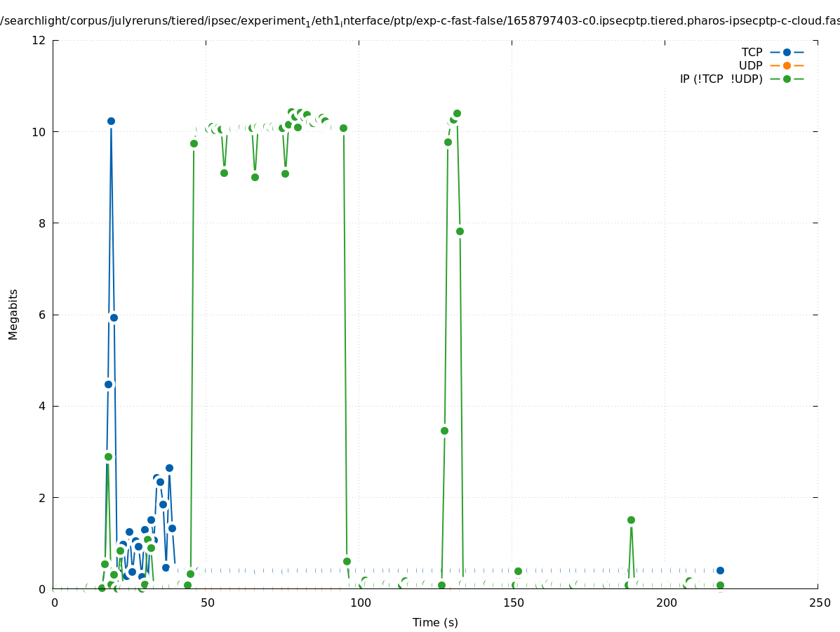Select the green point near 3.5 Megabits
This screenshot has height=632, width=840.
click(444, 431)
